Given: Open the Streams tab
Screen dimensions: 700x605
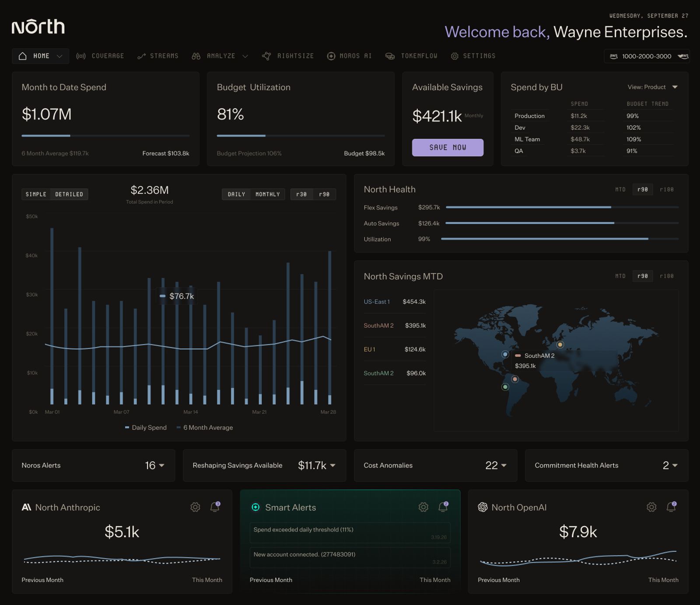Looking at the screenshot, I should [158, 56].
